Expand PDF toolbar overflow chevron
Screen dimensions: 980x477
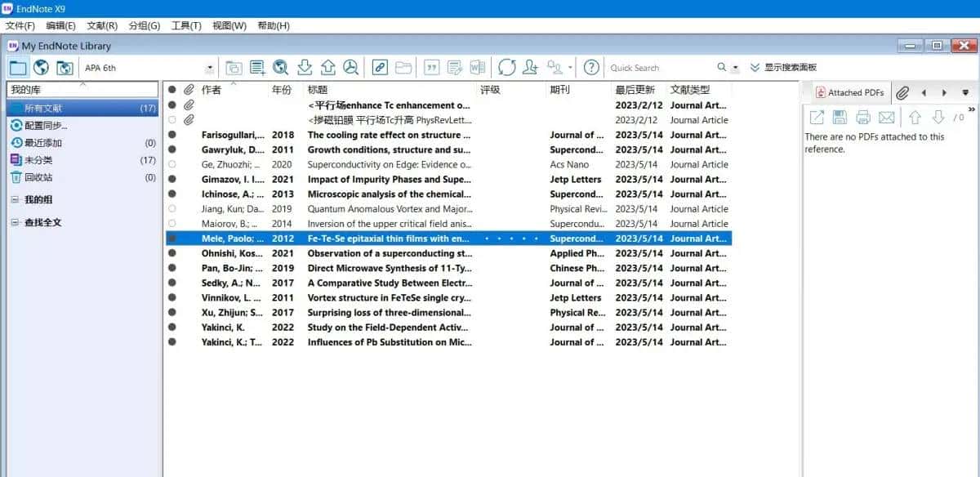(972, 109)
